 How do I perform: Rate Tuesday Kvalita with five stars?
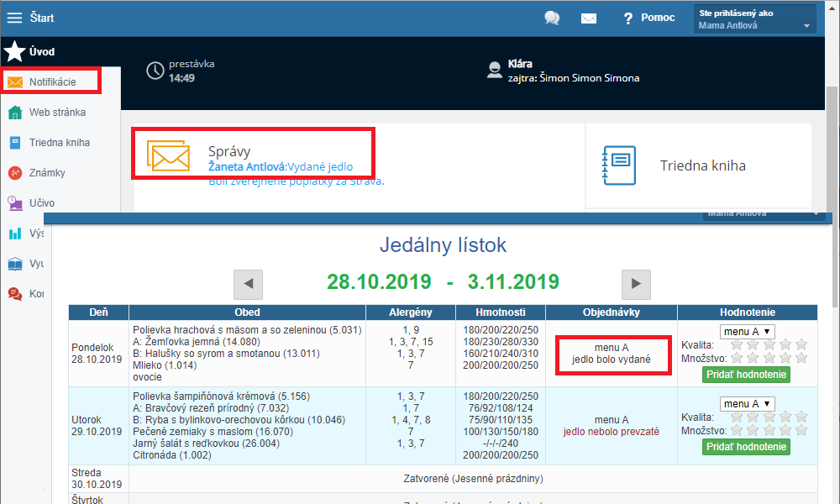click(x=801, y=417)
